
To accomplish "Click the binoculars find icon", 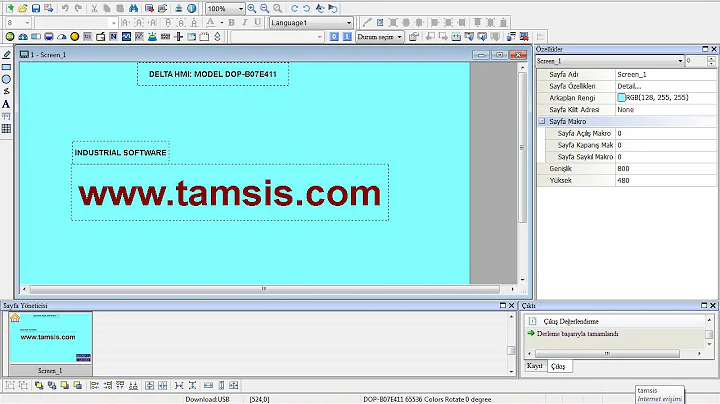I will coord(133,8).
